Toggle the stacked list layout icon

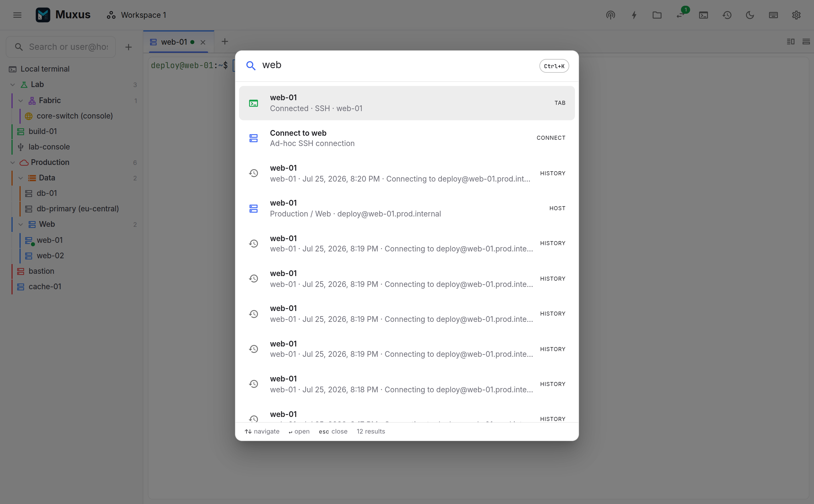click(806, 42)
